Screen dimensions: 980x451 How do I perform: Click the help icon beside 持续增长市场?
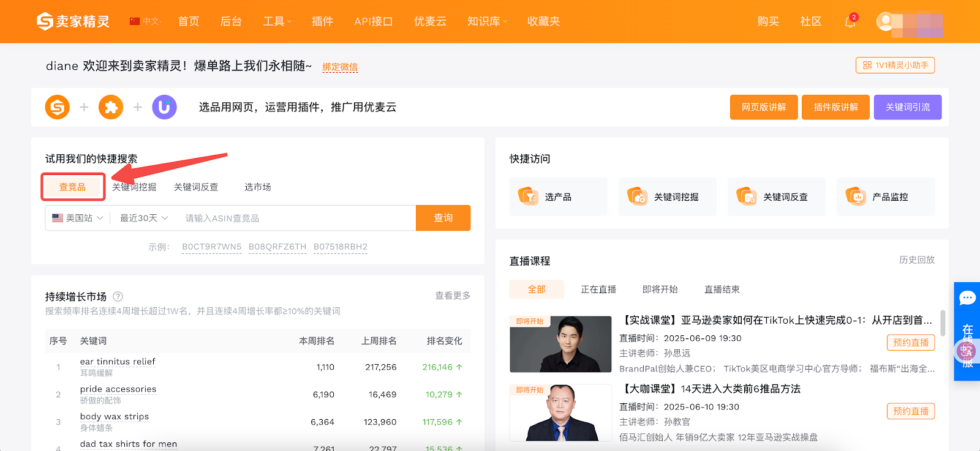point(118,296)
